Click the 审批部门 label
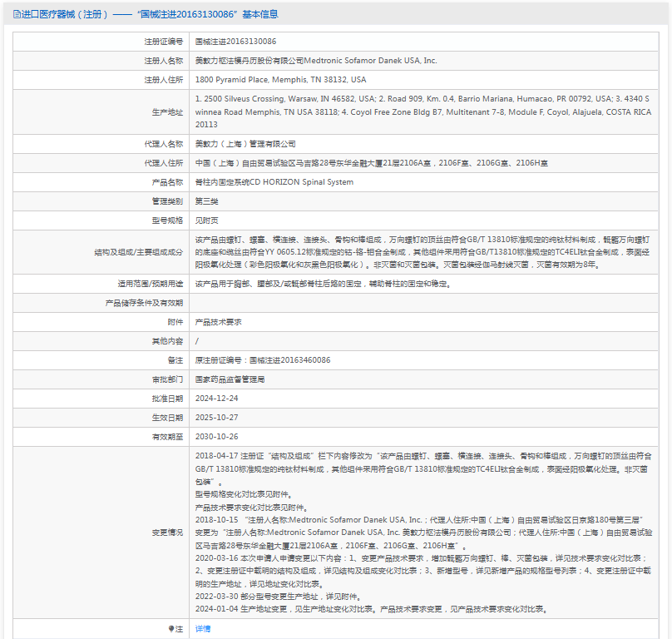 [x=167, y=379]
